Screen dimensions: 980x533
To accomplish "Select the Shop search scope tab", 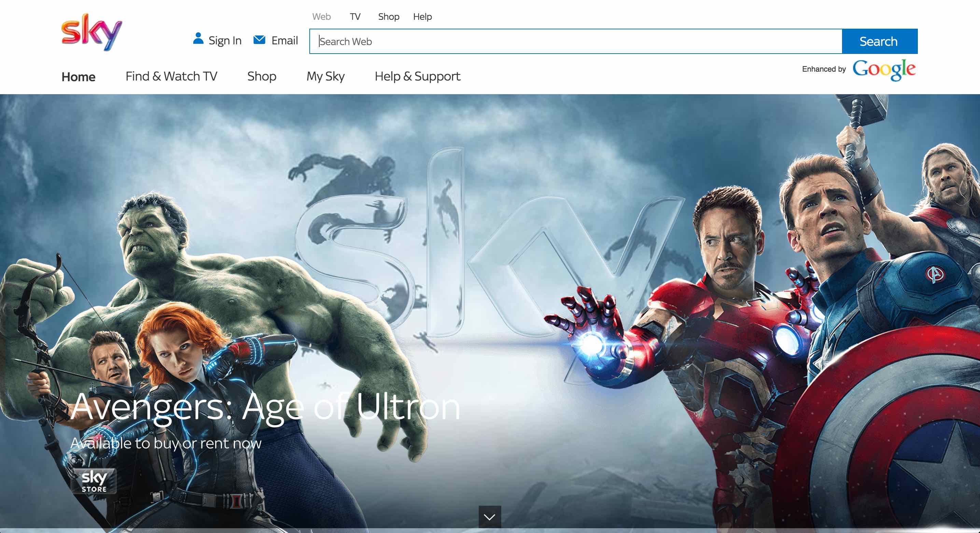I will pyautogui.click(x=389, y=17).
